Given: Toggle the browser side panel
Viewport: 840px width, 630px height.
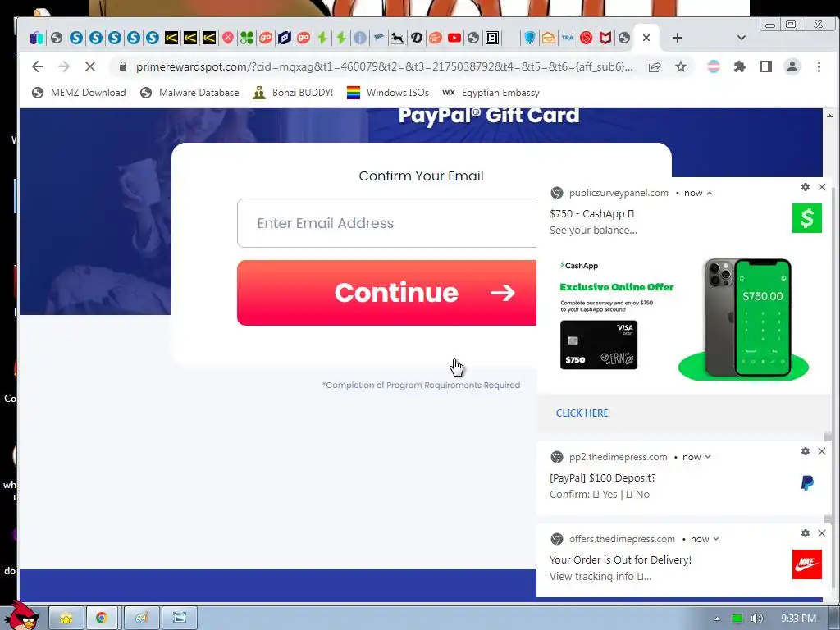Looking at the screenshot, I should (766, 66).
